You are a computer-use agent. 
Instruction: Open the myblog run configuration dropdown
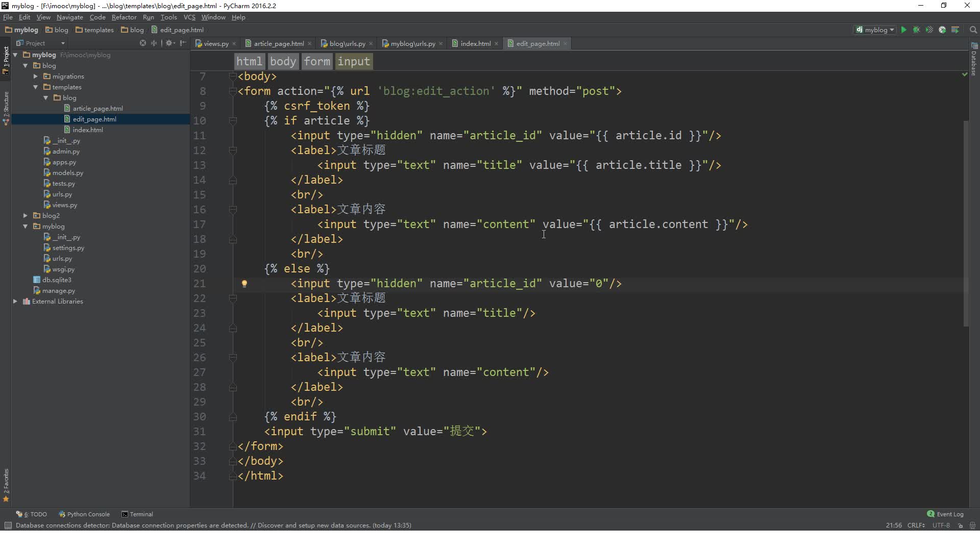pos(875,30)
